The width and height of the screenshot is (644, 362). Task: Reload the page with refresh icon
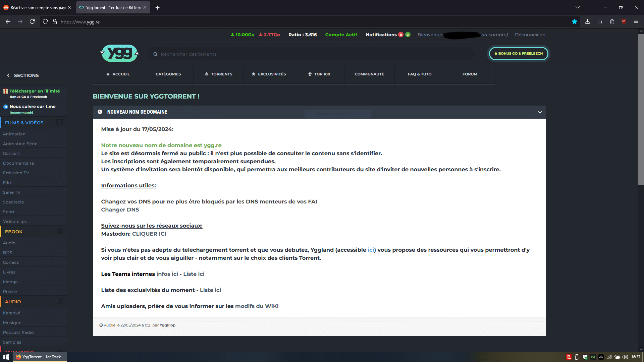[x=32, y=22]
